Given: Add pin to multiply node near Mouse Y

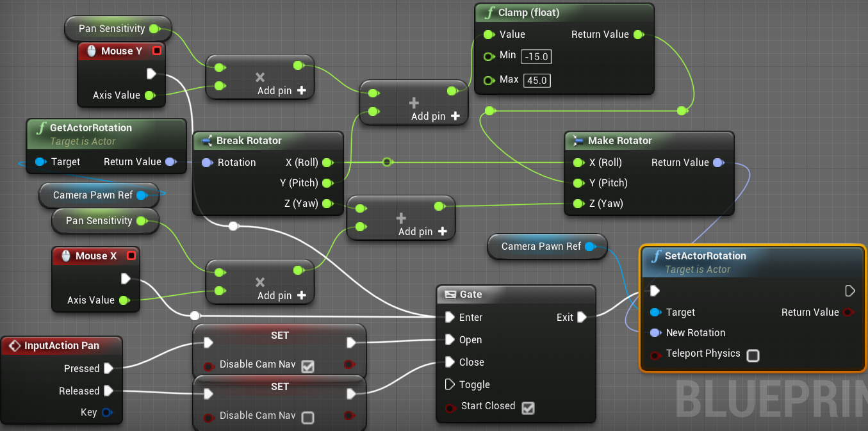Looking at the screenshot, I should pyautogui.click(x=301, y=91).
